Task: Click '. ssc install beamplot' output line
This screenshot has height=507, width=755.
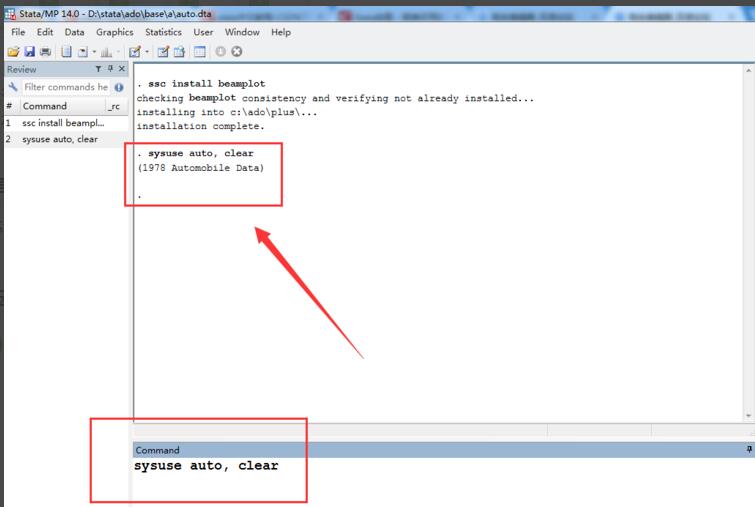Action: click(201, 84)
